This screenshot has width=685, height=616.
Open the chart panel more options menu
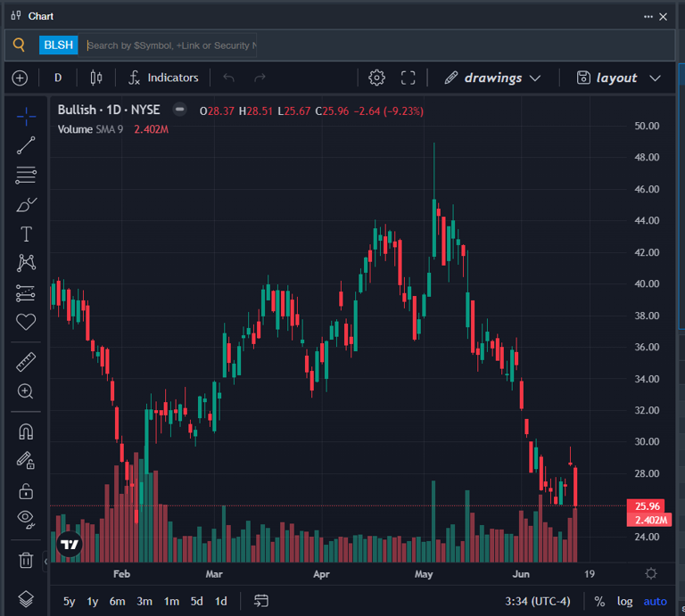click(648, 17)
